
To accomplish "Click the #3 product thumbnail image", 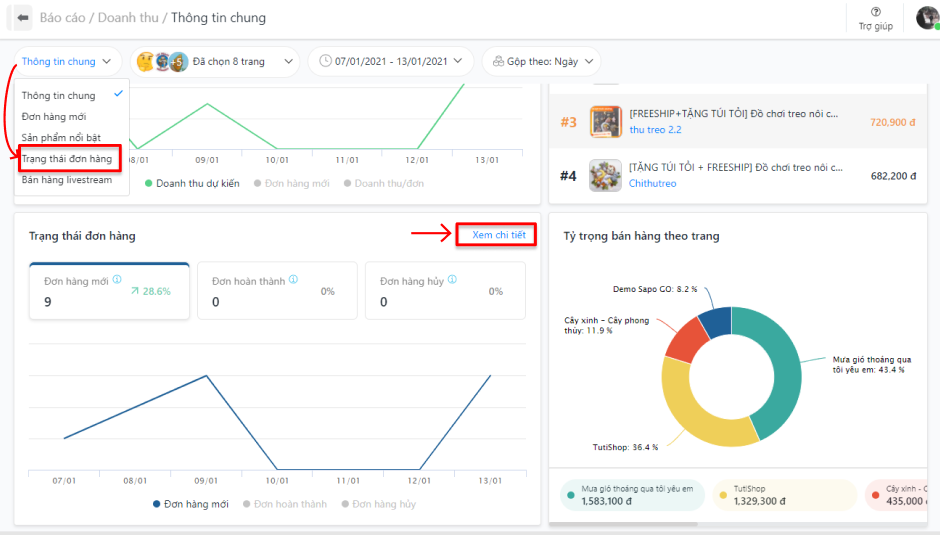I will (x=605, y=122).
